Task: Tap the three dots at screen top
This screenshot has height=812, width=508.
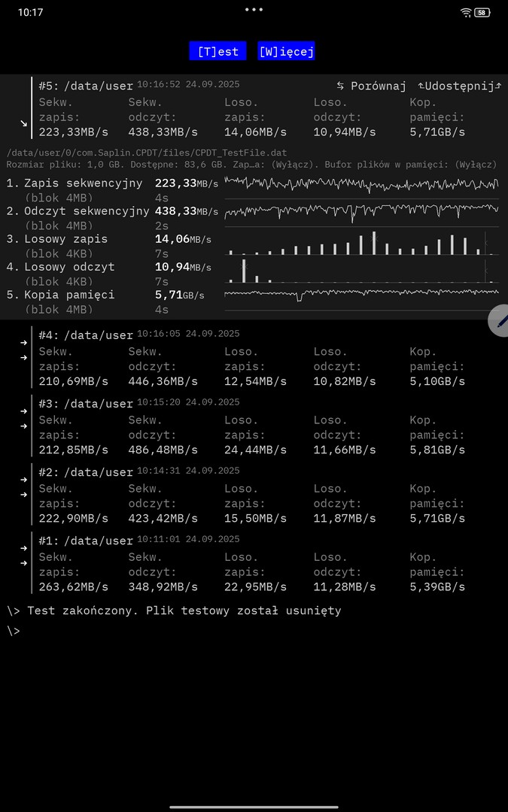Action: pyautogui.click(x=254, y=10)
